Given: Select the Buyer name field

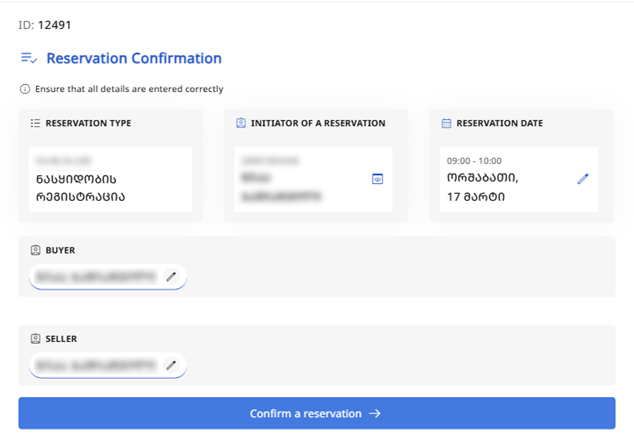Looking at the screenshot, I should pyautogui.click(x=108, y=277).
